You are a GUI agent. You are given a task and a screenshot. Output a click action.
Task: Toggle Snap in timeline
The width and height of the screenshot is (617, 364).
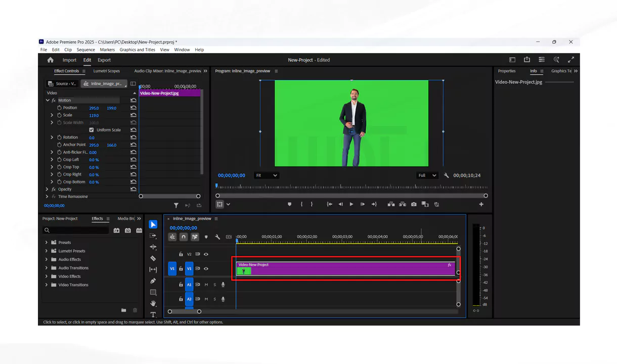coord(184,237)
